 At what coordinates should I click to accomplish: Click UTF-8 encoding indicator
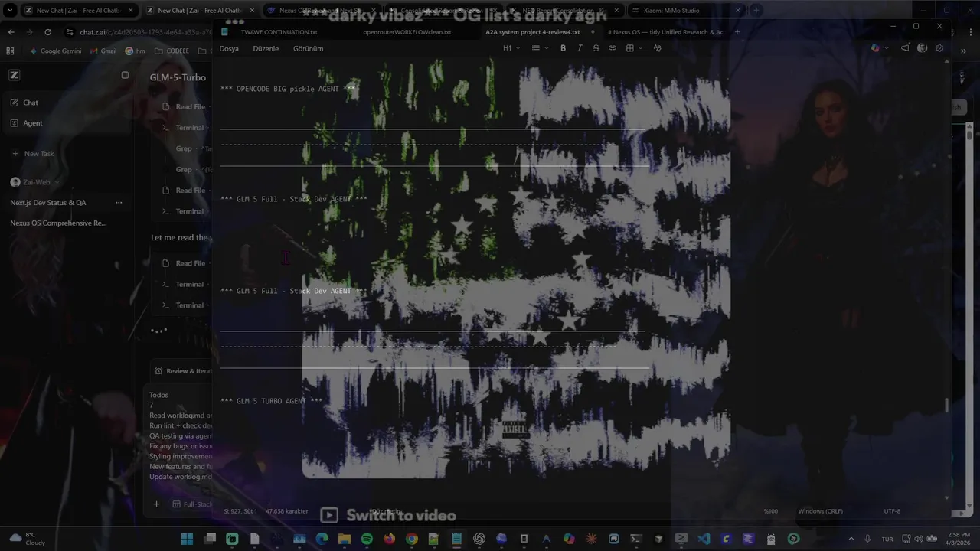pos(892,510)
